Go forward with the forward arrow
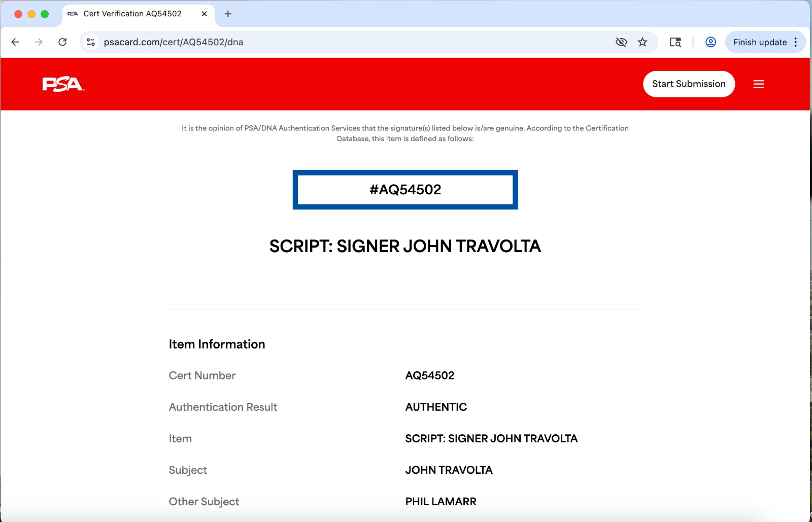Image resolution: width=812 pixels, height=522 pixels. (39, 42)
